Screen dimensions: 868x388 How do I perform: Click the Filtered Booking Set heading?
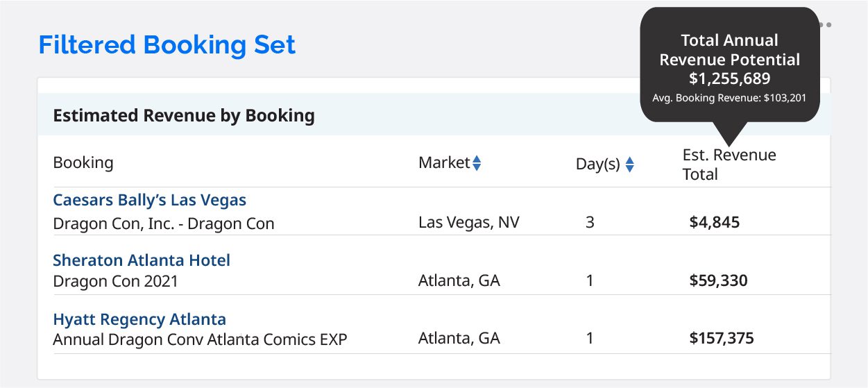[x=167, y=44]
